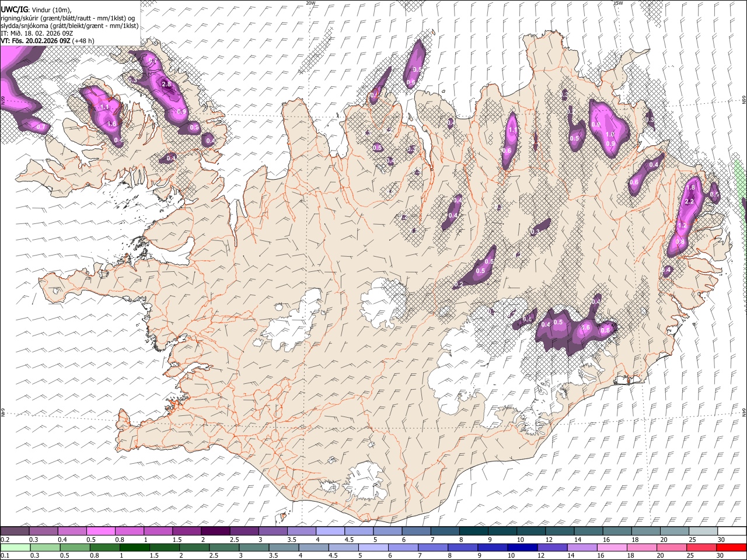The image size is (747, 560).
Task: Click the '64N' latitude label on right edge
Action: click(745, 412)
